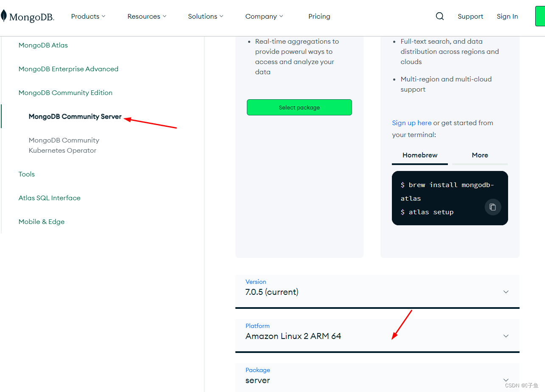This screenshot has height=392, width=545.
Task: Expand the Platform Amazon Linux dropdown
Action: 377,336
